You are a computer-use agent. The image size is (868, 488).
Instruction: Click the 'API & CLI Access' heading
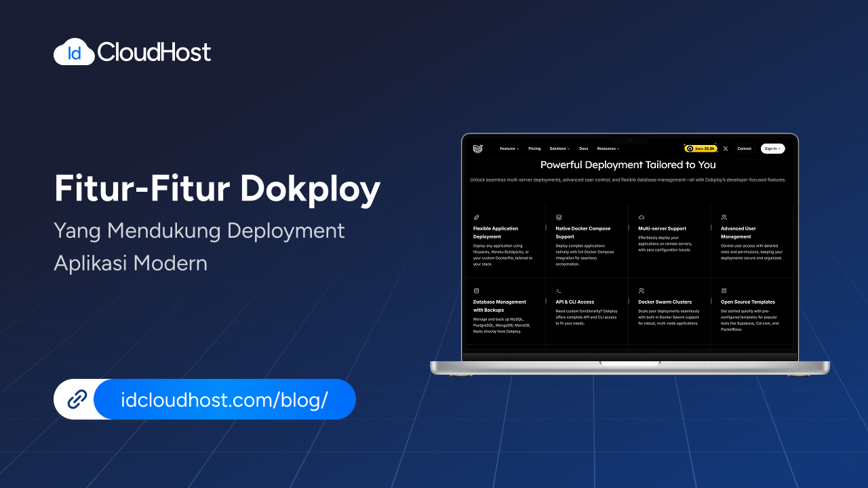575,302
